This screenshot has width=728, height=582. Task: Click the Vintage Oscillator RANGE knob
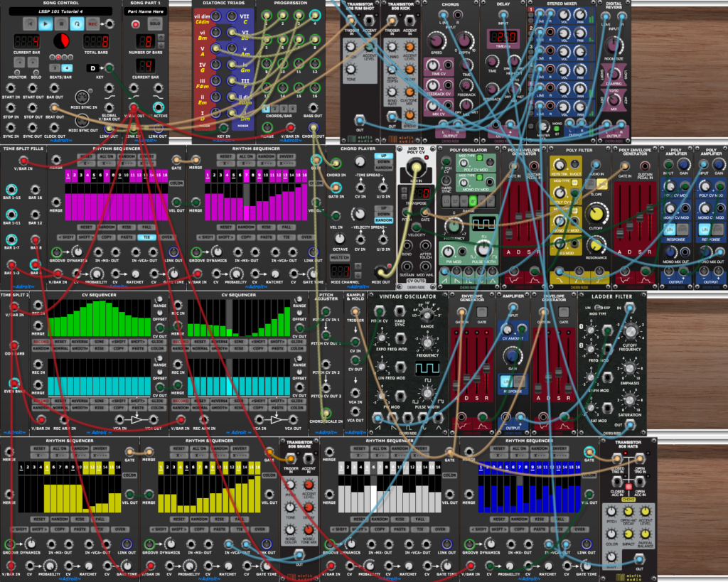(x=427, y=315)
